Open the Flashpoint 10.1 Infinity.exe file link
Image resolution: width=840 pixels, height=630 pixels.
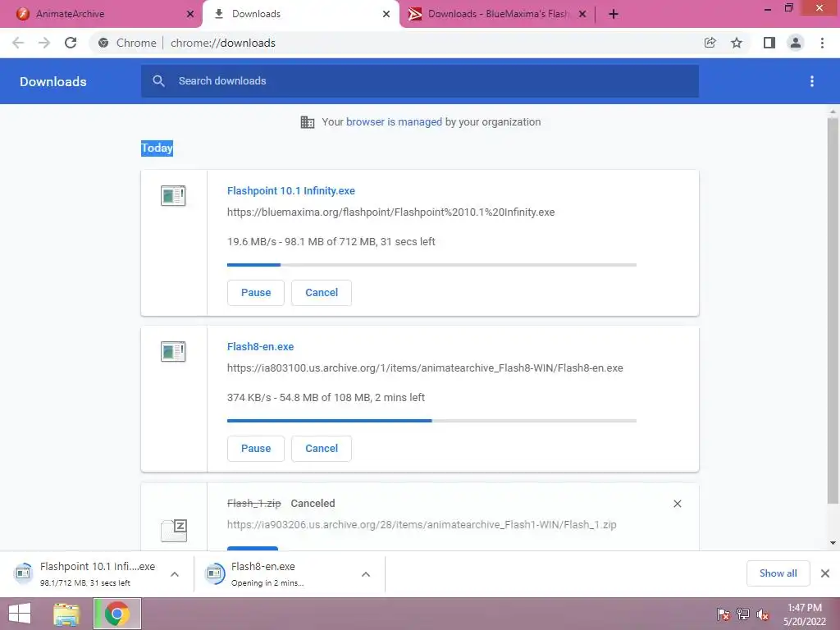pyautogui.click(x=291, y=190)
